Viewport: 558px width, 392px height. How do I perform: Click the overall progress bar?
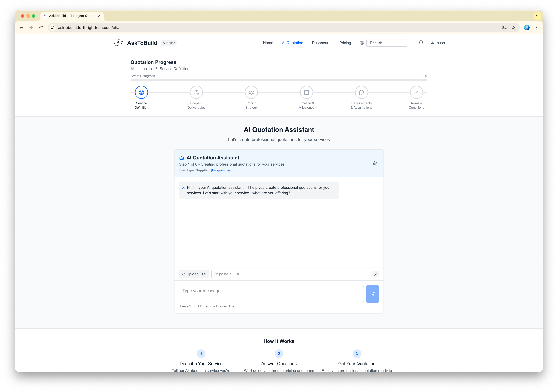click(279, 80)
